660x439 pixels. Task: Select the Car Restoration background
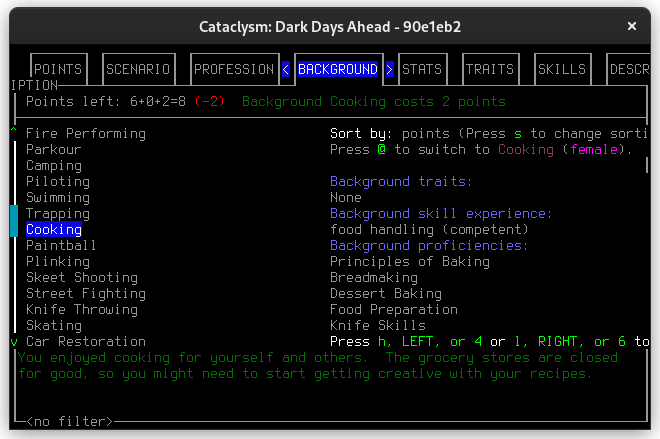(x=86, y=342)
